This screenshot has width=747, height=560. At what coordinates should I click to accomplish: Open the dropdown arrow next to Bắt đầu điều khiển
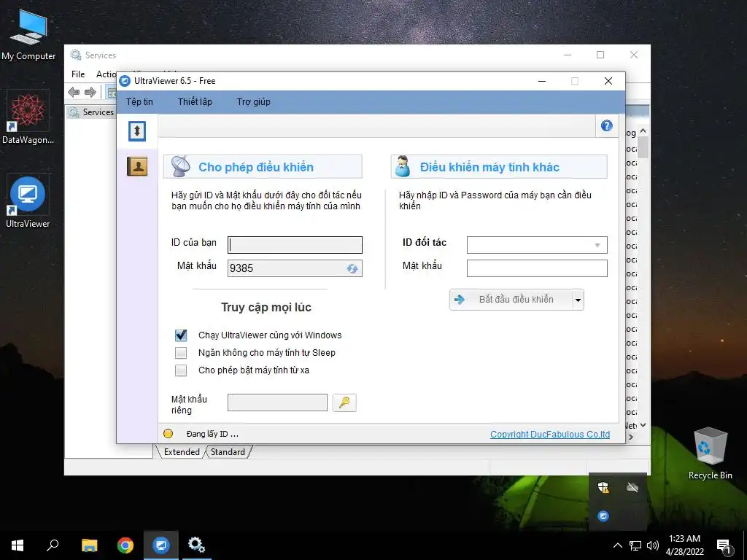578,300
